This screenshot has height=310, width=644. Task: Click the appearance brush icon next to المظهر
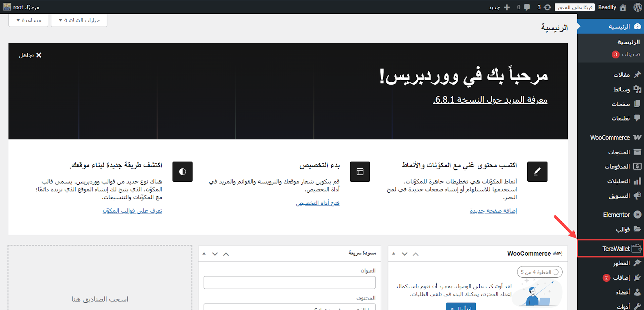(x=637, y=263)
